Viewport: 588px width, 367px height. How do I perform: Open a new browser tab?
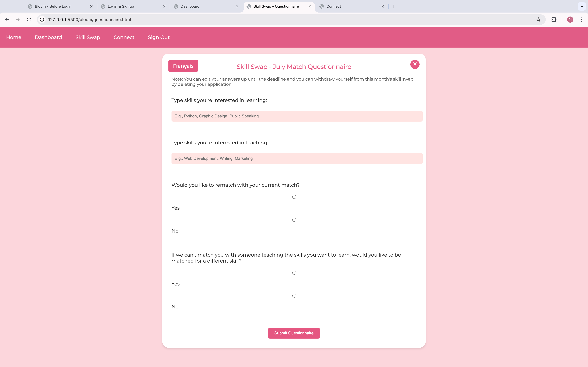coord(394,6)
